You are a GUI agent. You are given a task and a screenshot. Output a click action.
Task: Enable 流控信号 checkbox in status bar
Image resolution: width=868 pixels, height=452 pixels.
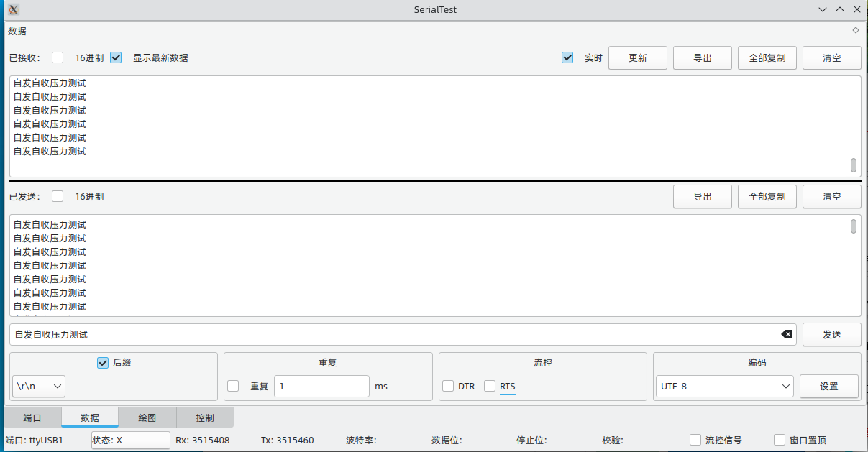pyautogui.click(x=695, y=440)
